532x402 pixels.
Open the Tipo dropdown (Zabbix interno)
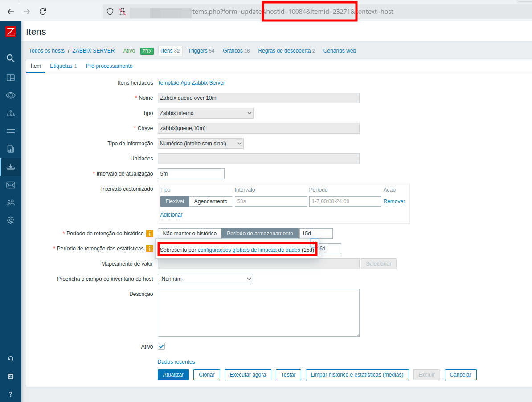tap(205, 113)
